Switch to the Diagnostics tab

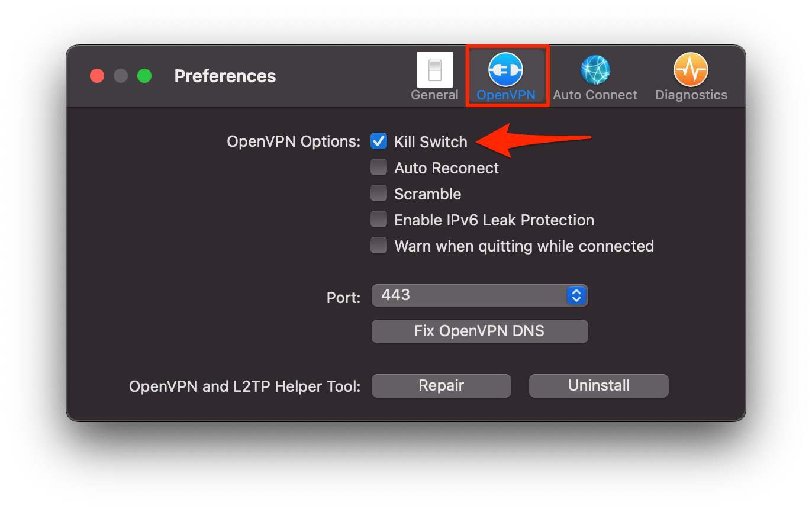(690, 76)
